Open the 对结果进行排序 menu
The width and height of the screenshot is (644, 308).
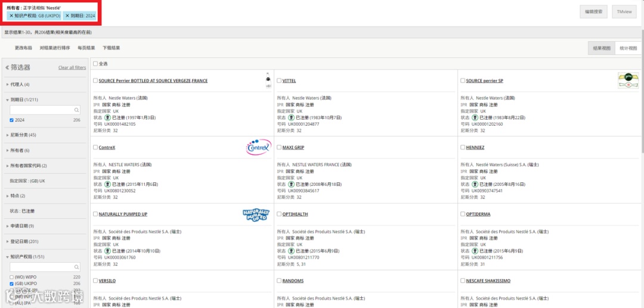coord(55,48)
